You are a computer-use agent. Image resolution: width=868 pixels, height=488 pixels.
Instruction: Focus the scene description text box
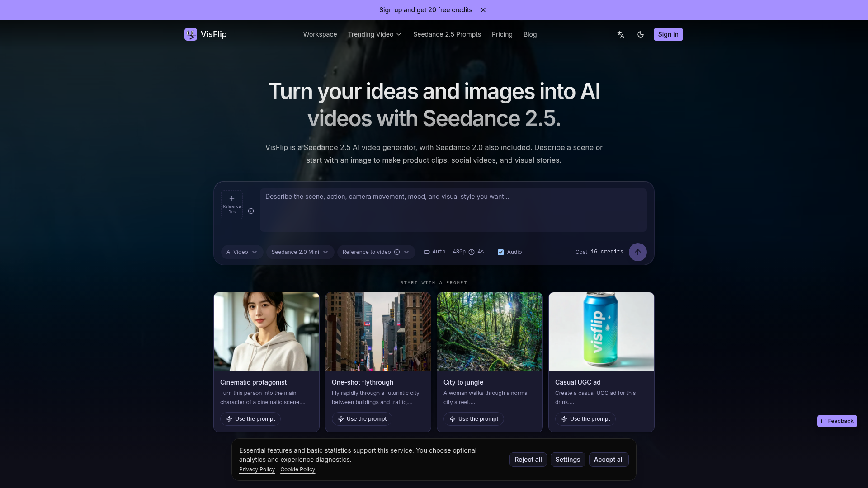pos(453,210)
